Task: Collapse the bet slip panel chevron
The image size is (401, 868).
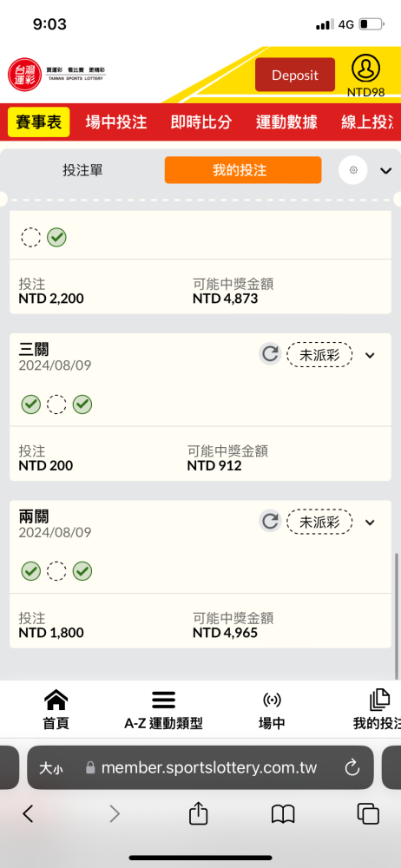Action: 386,171
